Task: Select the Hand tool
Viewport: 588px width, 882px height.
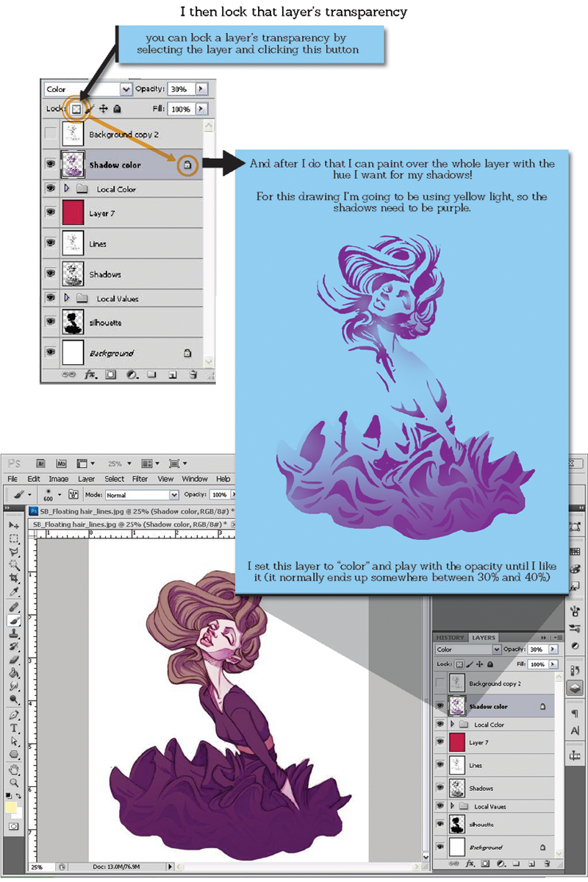Action: (13, 769)
